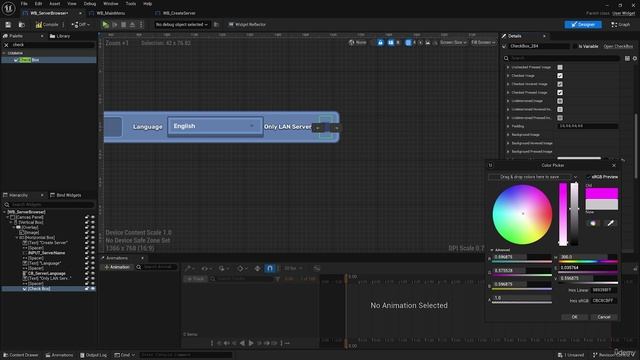Screen dimensions: 640x360
Task: Click Cancel in the Color Picker
Action: pos(604,317)
